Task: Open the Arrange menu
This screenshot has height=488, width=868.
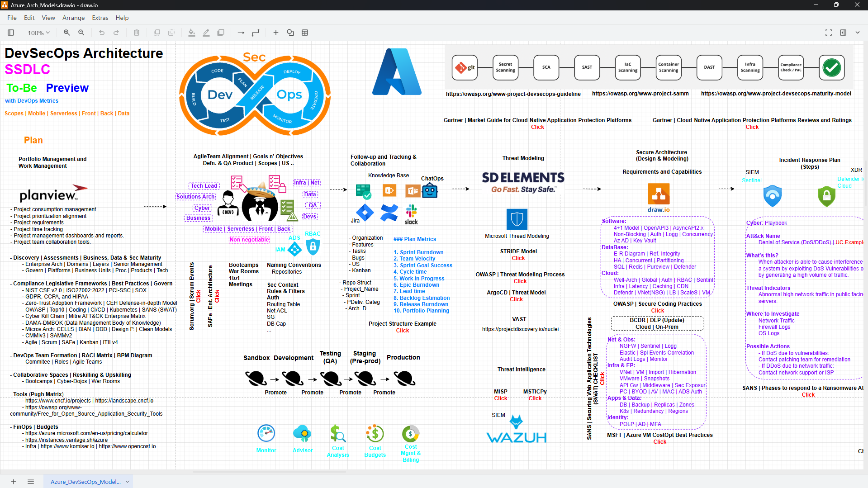Action: [x=74, y=18]
